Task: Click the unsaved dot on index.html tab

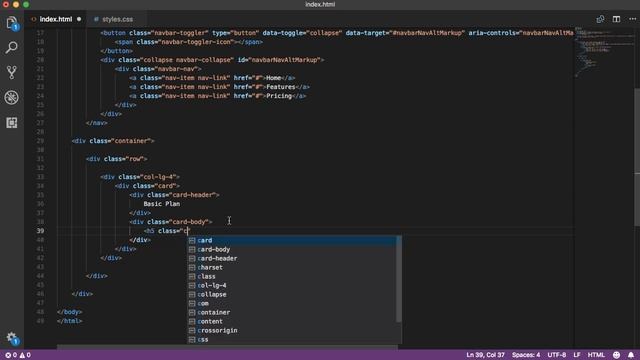Action: tap(79, 19)
